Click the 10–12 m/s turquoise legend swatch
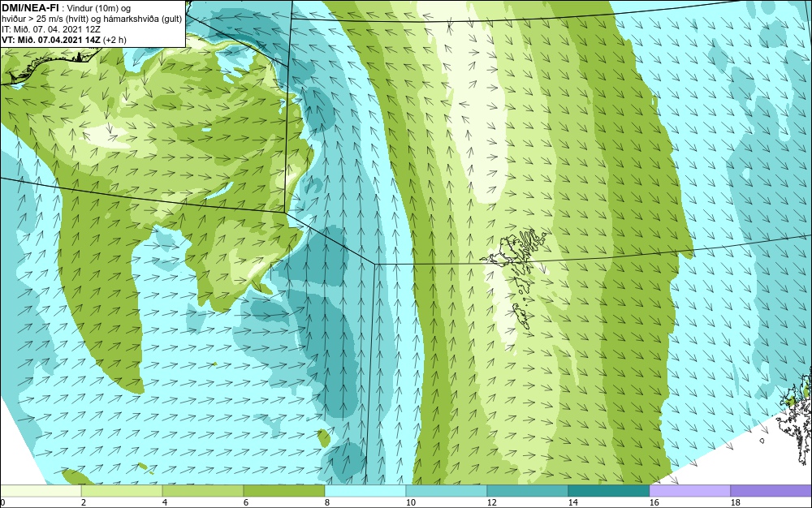 pos(447,491)
